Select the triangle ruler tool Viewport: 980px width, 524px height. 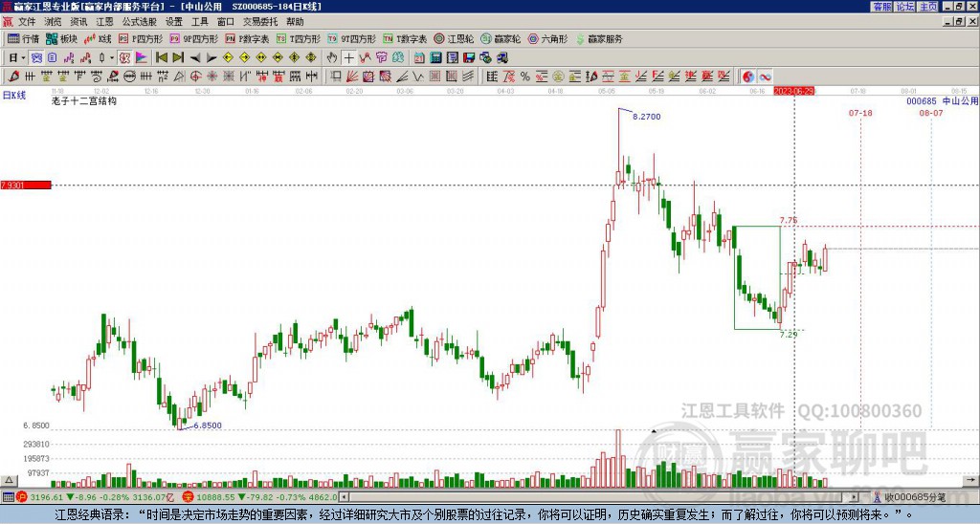[x=179, y=76]
